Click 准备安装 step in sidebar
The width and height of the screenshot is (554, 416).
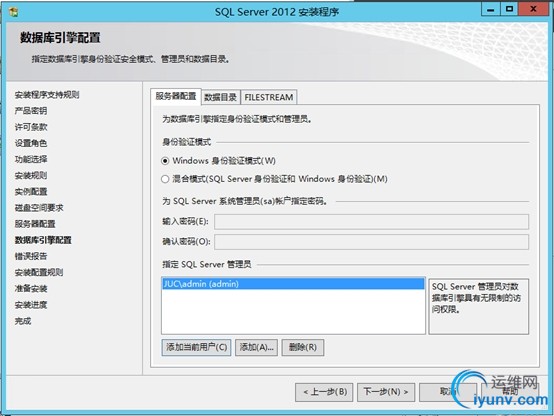click(31, 289)
